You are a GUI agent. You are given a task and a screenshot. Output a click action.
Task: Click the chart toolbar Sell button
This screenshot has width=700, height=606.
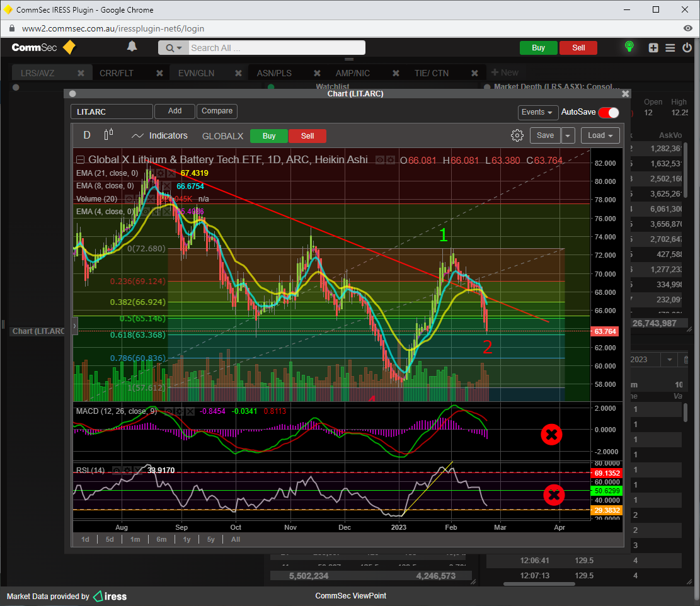click(307, 135)
